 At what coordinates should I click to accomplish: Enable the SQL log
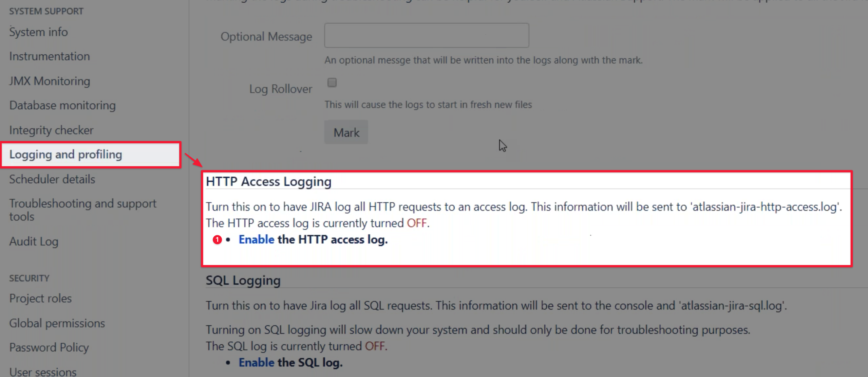point(256,363)
